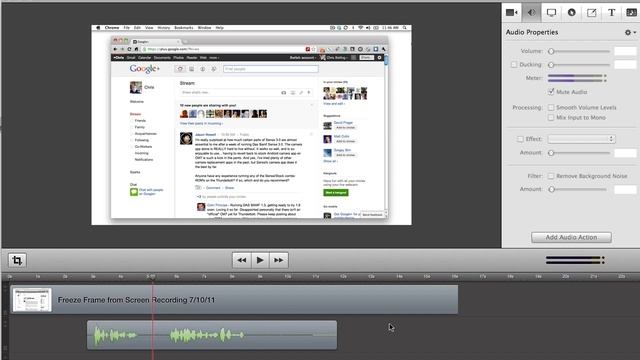
Task: Click Chris profile photo in Google+ sidebar
Action: (x=136, y=87)
